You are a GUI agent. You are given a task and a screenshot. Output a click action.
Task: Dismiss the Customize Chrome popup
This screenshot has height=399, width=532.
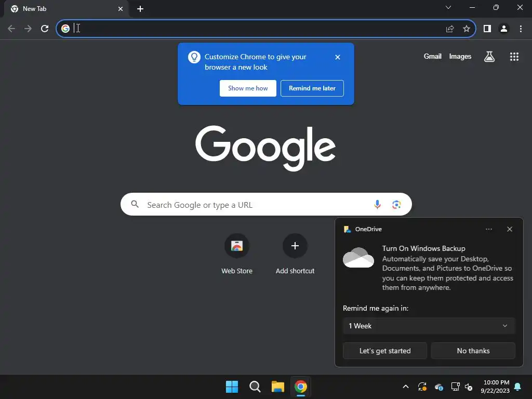[x=338, y=57]
